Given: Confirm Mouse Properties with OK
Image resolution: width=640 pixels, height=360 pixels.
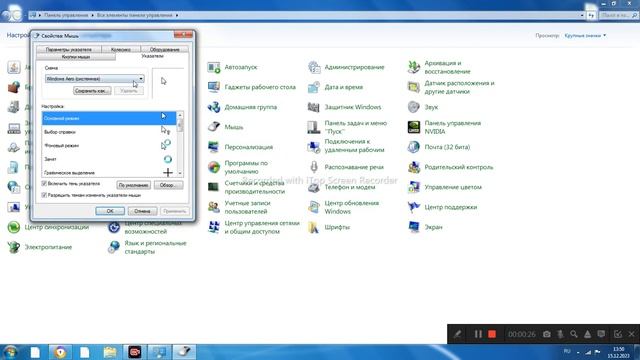Looking at the screenshot, I should (110, 211).
